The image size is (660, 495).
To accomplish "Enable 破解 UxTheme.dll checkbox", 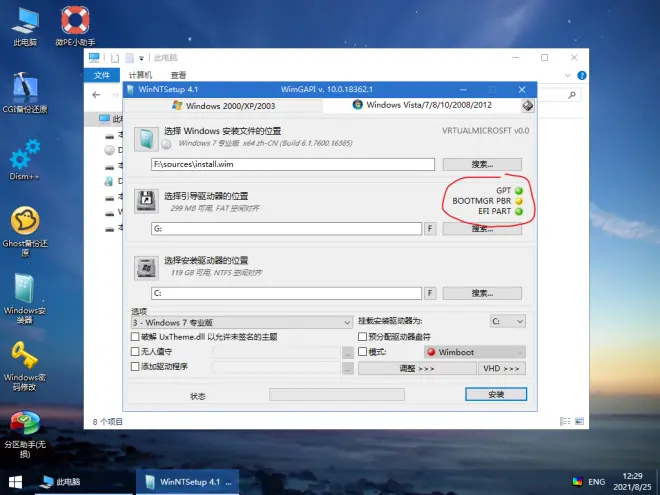I will point(135,337).
